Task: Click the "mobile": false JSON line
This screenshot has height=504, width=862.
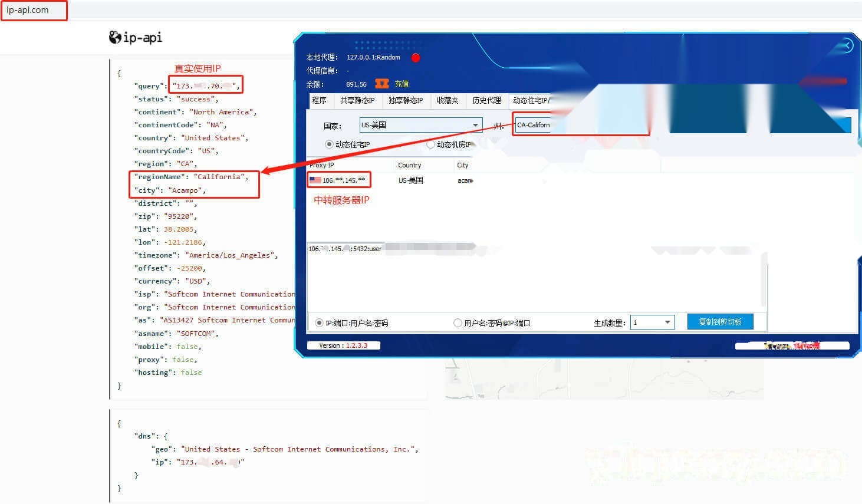Action: point(168,347)
